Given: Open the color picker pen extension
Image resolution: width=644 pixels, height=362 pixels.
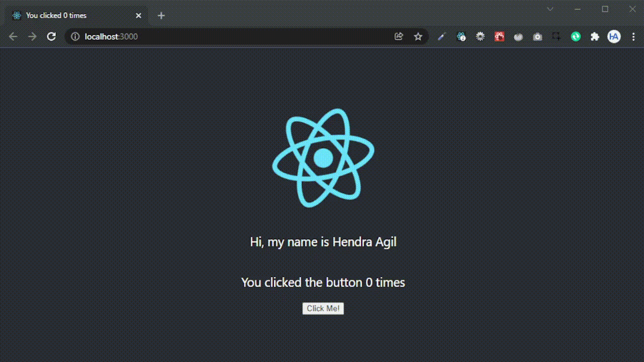Looking at the screenshot, I should (x=442, y=37).
